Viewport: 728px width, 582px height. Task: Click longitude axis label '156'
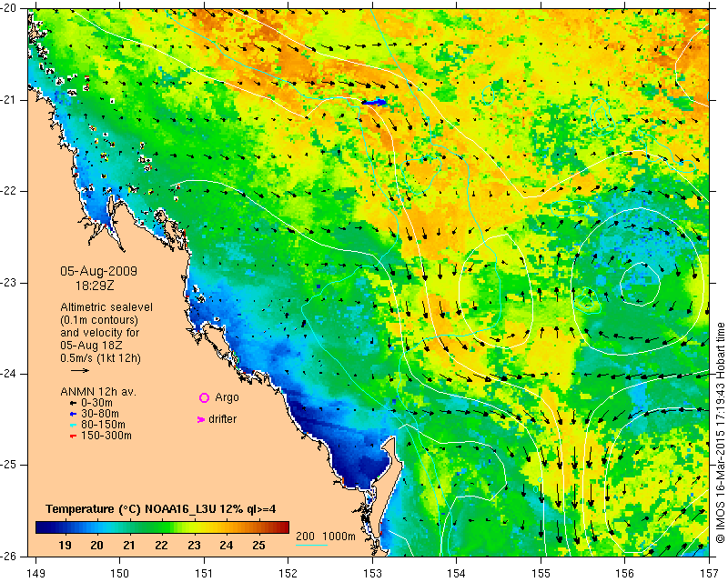point(625,574)
